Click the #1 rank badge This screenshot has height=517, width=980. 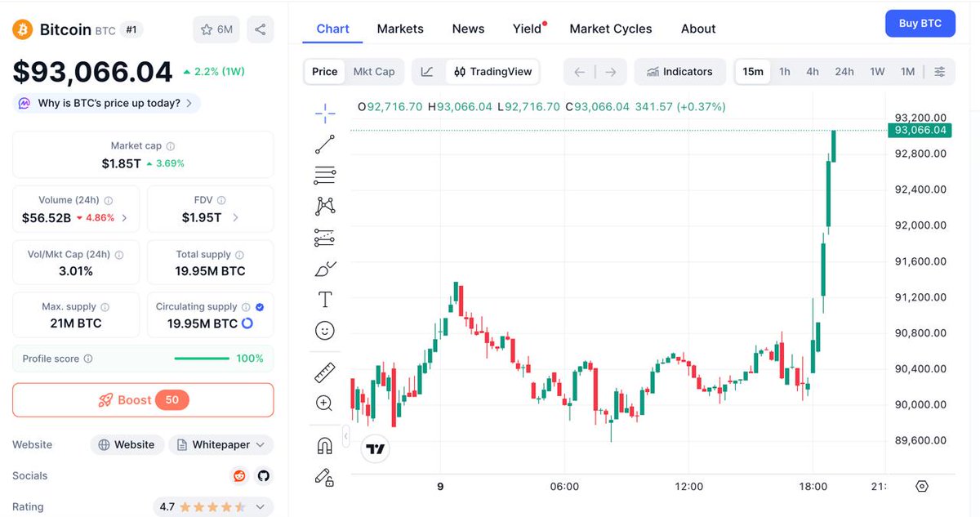coord(131,29)
